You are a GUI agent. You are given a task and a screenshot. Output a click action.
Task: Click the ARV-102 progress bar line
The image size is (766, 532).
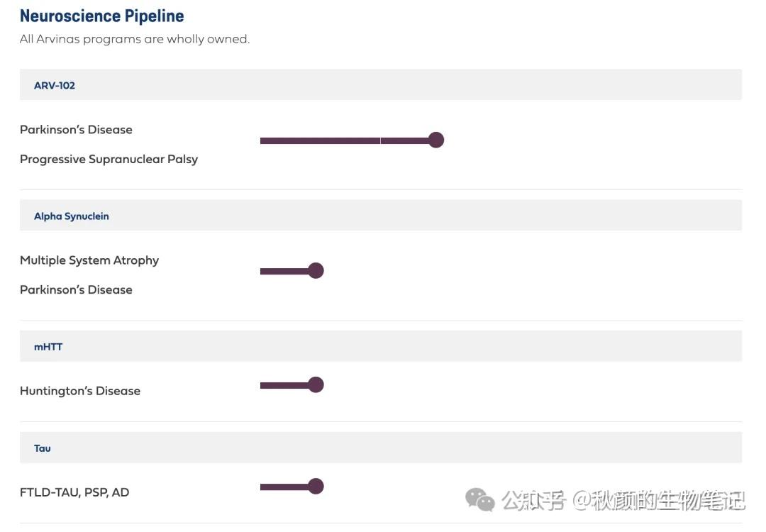340,140
